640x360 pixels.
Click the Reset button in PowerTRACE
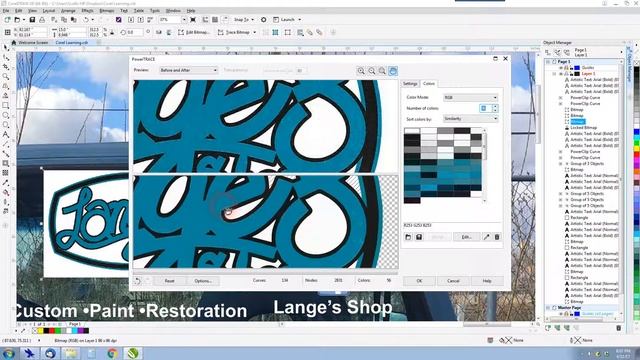[x=169, y=281]
